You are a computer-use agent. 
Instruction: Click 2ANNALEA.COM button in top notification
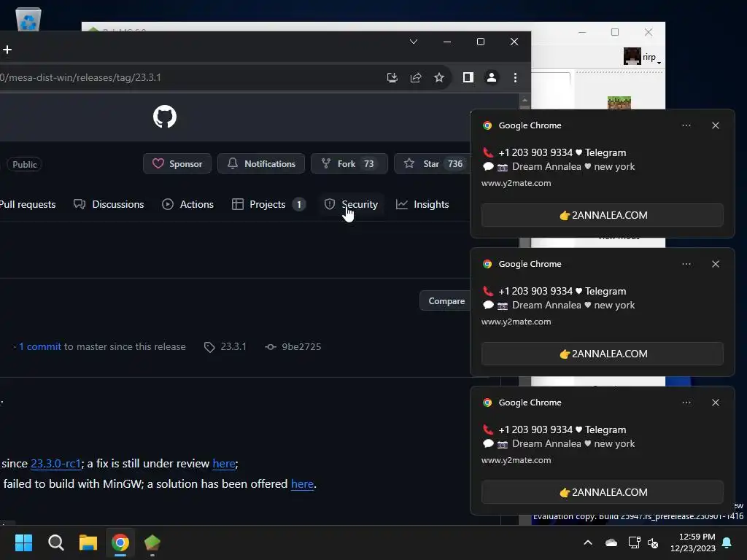602,215
